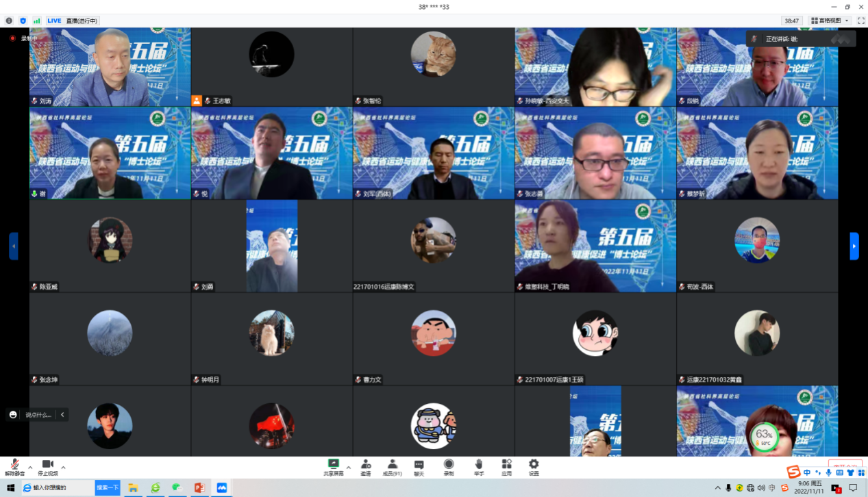The image size is (868, 497).
Task: Click the 共享屏幕 share screen icon
Action: pos(334,467)
